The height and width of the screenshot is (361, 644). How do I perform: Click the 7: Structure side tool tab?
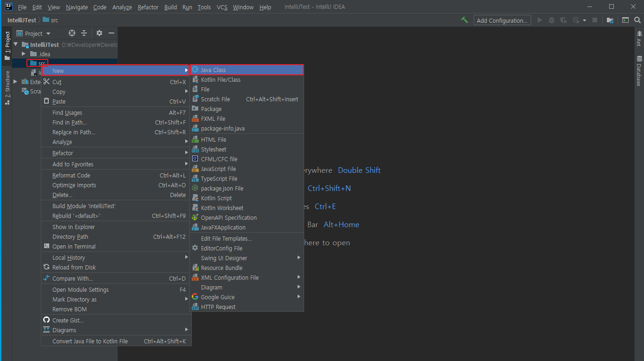point(7,87)
